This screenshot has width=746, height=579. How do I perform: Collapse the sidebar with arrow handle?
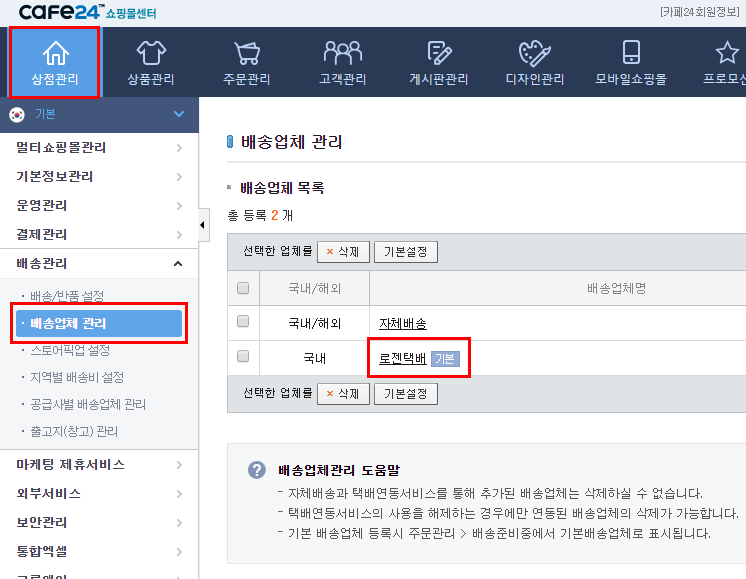(x=204, y=225)
